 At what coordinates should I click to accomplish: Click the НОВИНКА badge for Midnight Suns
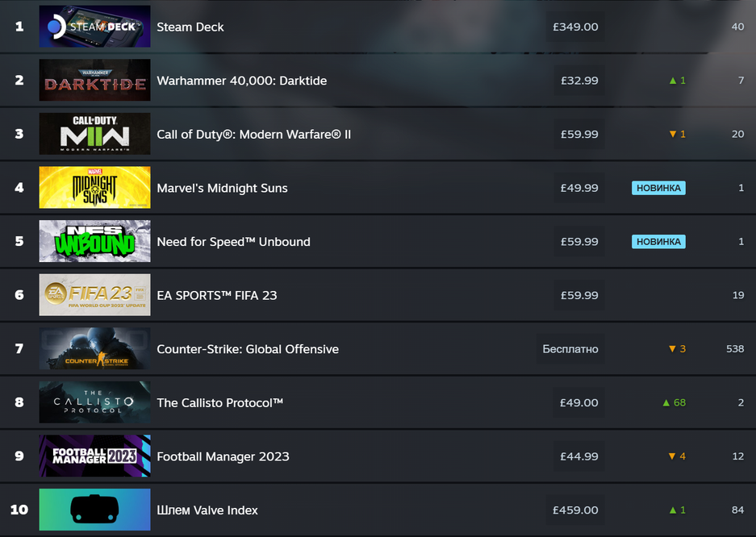658,188
